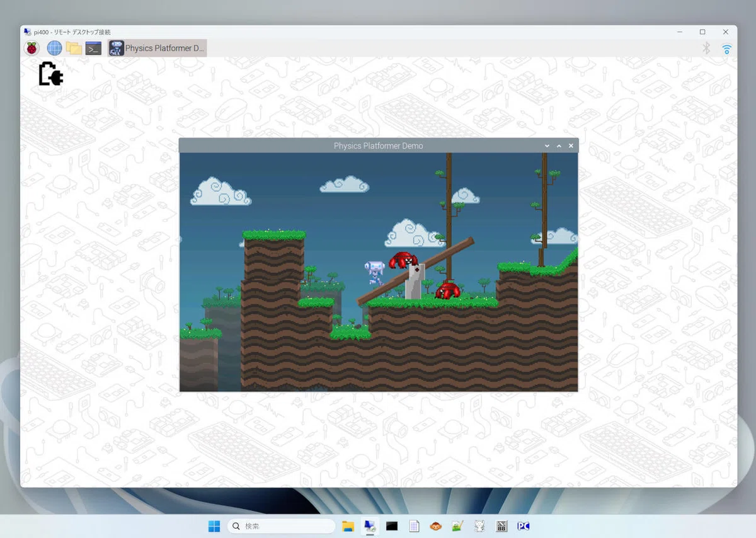This screenshot has width=756, height=538.
Task: Open the blue PC taskbar icon
Action: (x=523, y=525)
